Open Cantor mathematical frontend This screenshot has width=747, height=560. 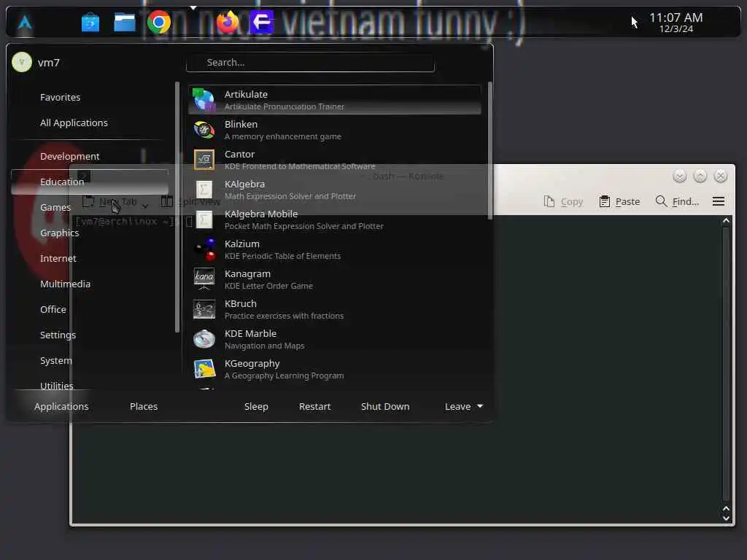(x=334, y=160)
